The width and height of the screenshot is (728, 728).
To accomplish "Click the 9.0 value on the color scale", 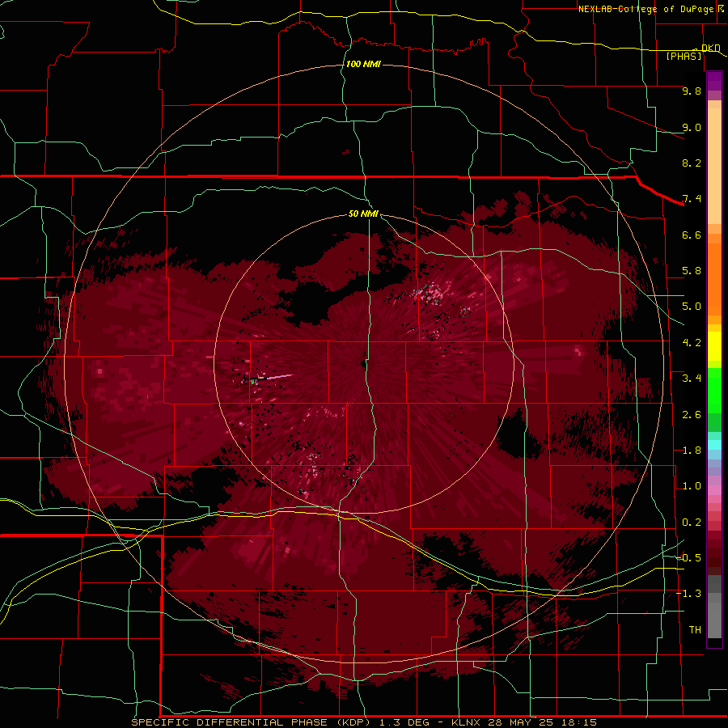I will pyautogui.click(x=692, y=127).
